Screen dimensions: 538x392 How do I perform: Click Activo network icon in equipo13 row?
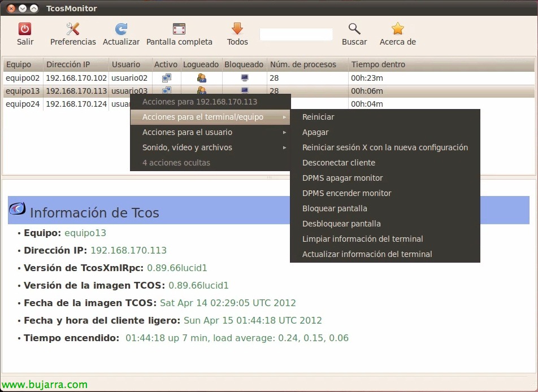[x=166, y=90]
